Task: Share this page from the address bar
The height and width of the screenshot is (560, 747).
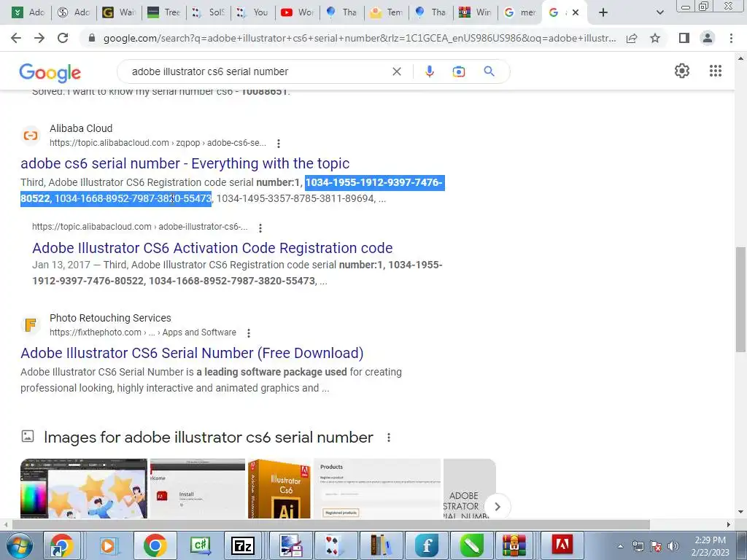Action: (632, 38)
